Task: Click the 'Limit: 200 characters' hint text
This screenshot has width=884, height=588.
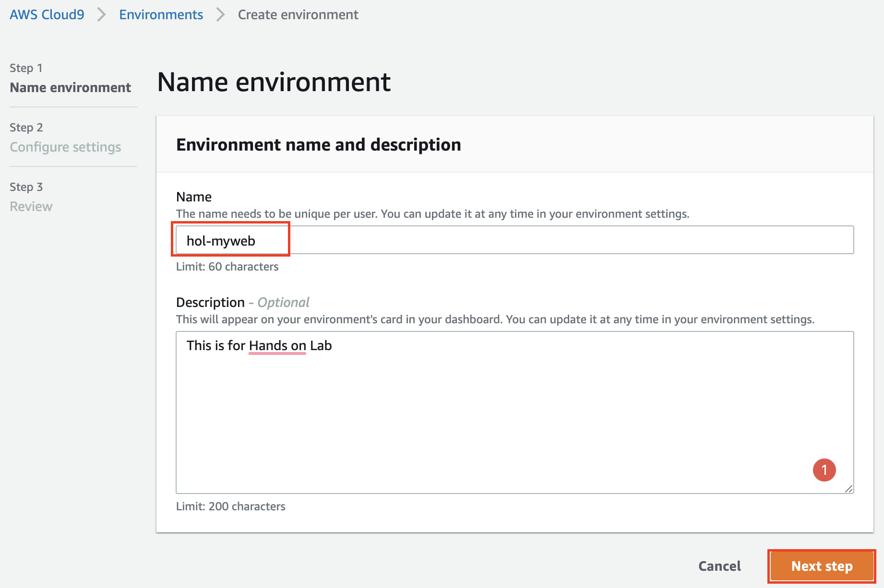Action: [230, 506]
